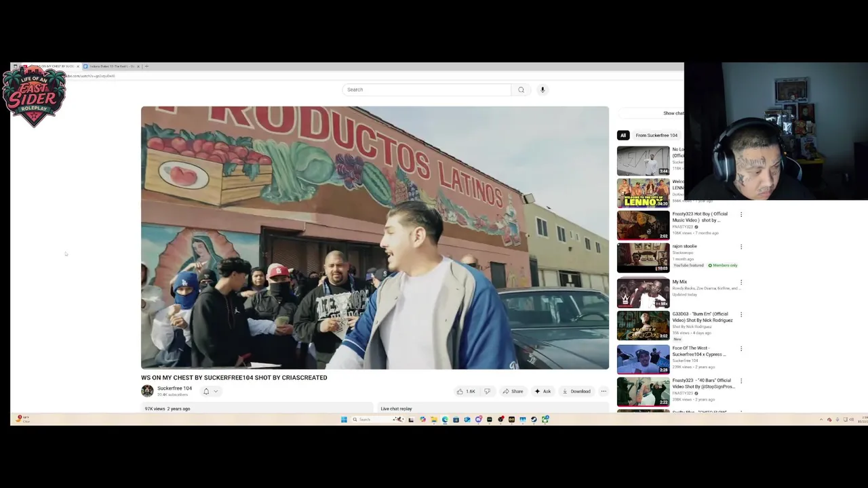Open Fnasty323 40 Bars video thumbnail
The width and height of the screenshot is (868, 488).
click(x=643, y=392)
